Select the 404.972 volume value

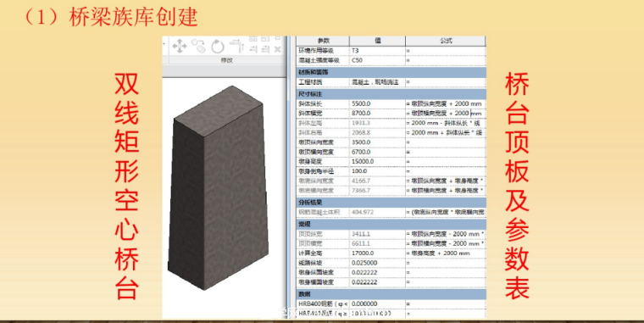377,212
